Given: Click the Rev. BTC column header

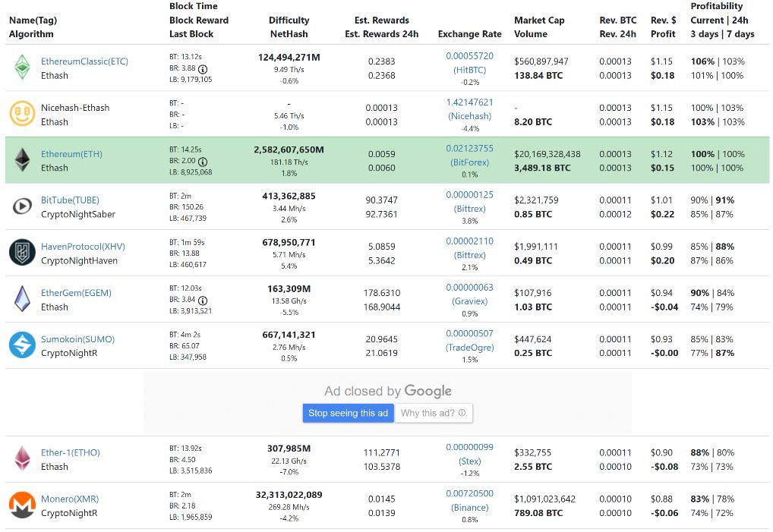Looking at the screenshot, I should (617, 20).
